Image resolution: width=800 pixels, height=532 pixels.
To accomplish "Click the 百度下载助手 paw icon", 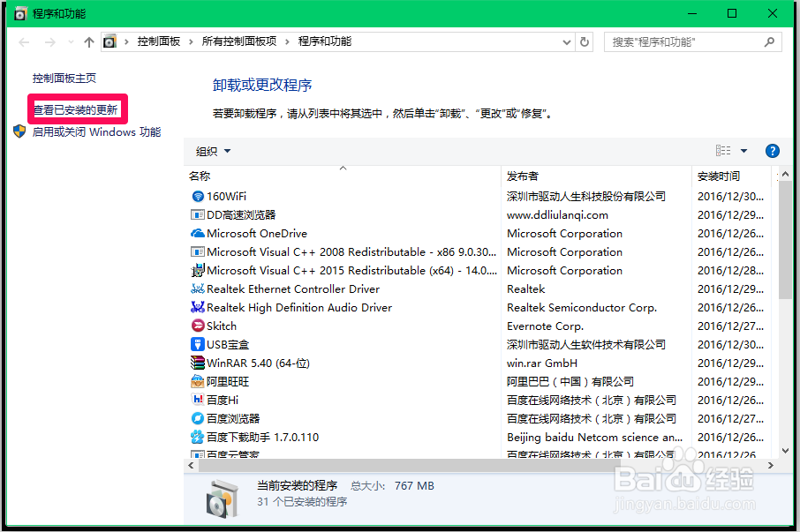I will 198,437.
